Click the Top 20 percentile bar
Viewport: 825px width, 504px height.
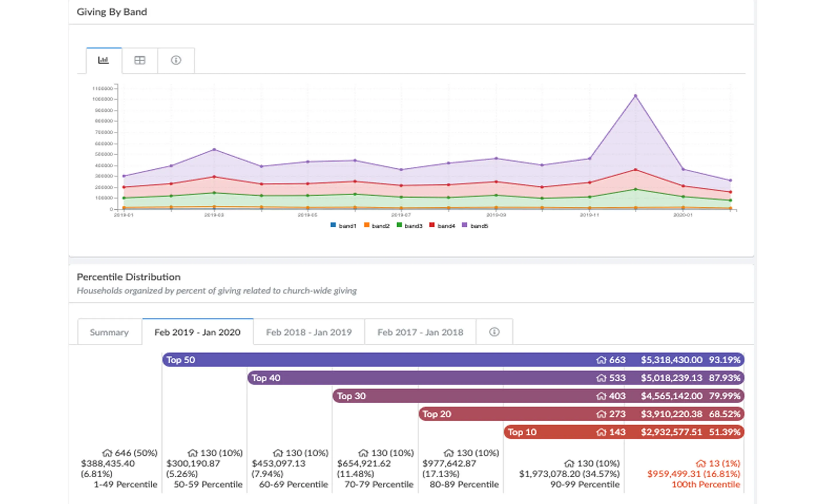pyautogui.click(x=502, y=414)
